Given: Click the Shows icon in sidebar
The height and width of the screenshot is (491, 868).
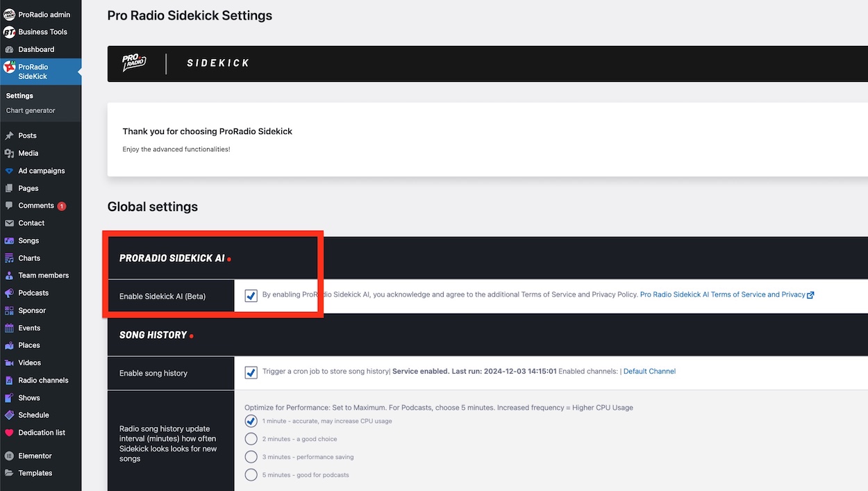Looking at the screenshot, I should [9, 398].
